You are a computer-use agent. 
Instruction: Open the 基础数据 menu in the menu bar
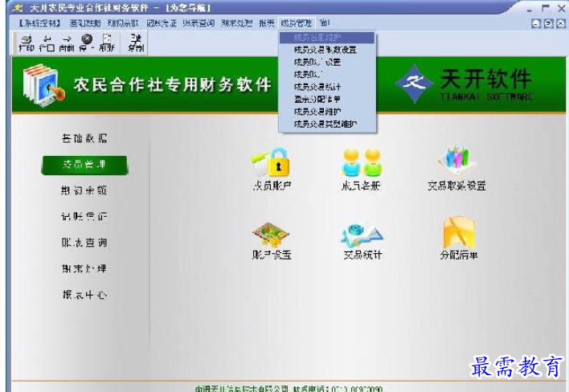[x=85, y=23]
